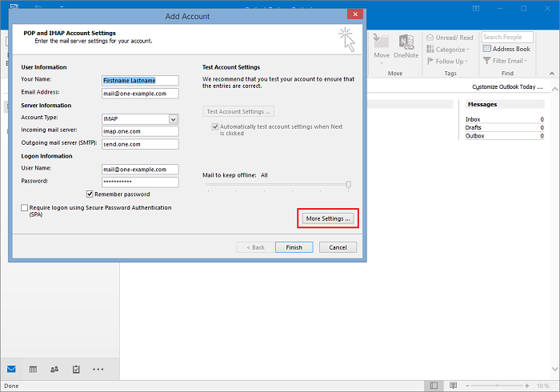
Task: Open the Address Book
Action: (506, 49)
